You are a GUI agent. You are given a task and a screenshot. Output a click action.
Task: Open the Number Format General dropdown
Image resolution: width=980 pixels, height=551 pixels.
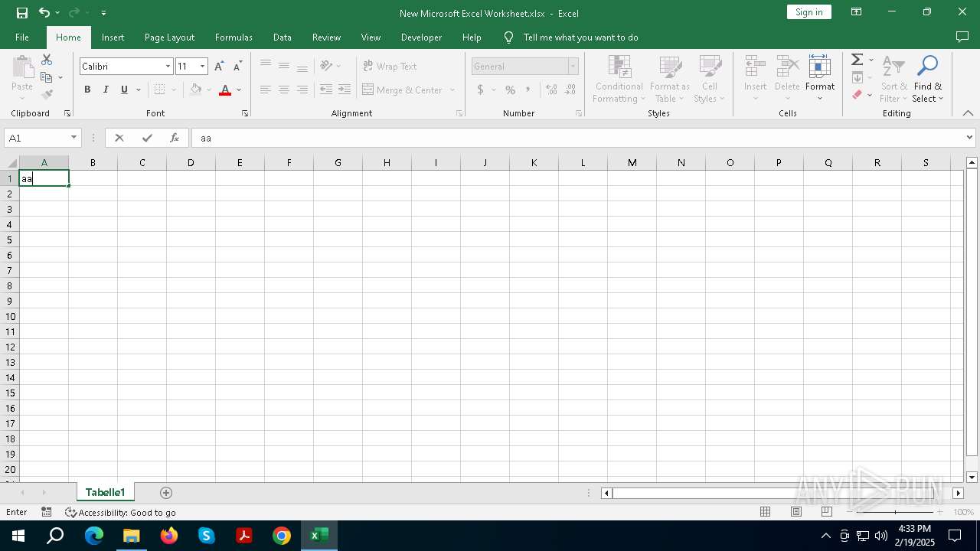[x=573, y=67]
